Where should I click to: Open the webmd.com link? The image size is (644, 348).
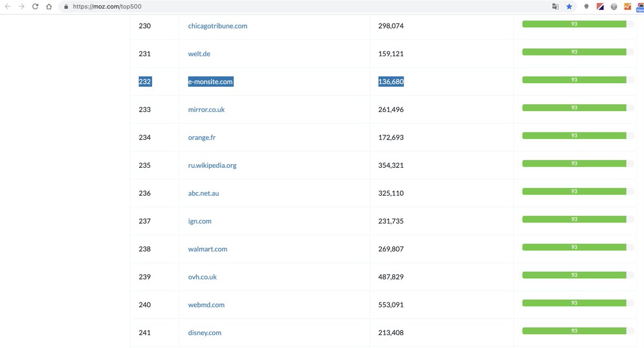point(206,304)
